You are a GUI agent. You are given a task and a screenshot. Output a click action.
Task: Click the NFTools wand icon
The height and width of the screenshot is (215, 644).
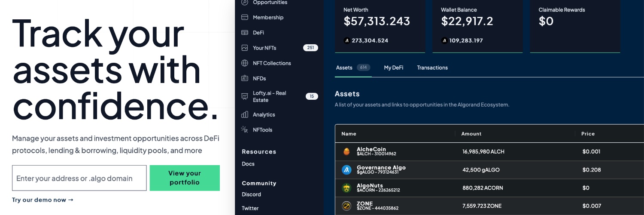pos(245,129)
